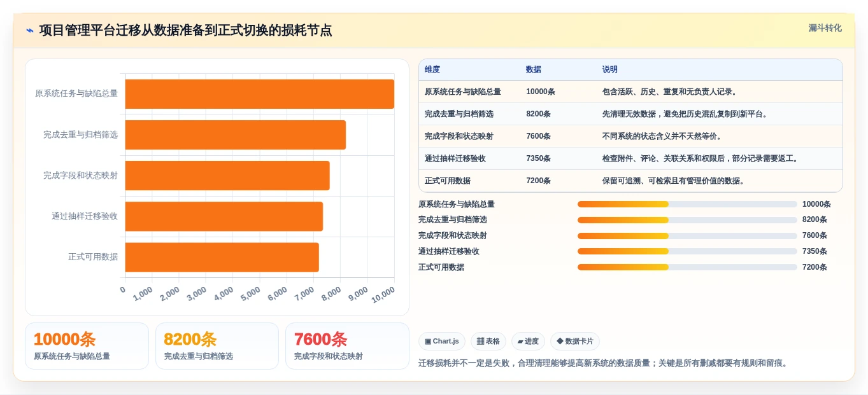Click the 通过抽样迁移验收 chart bar
This screenshot has height=395, width=868.
pos(224,216)
